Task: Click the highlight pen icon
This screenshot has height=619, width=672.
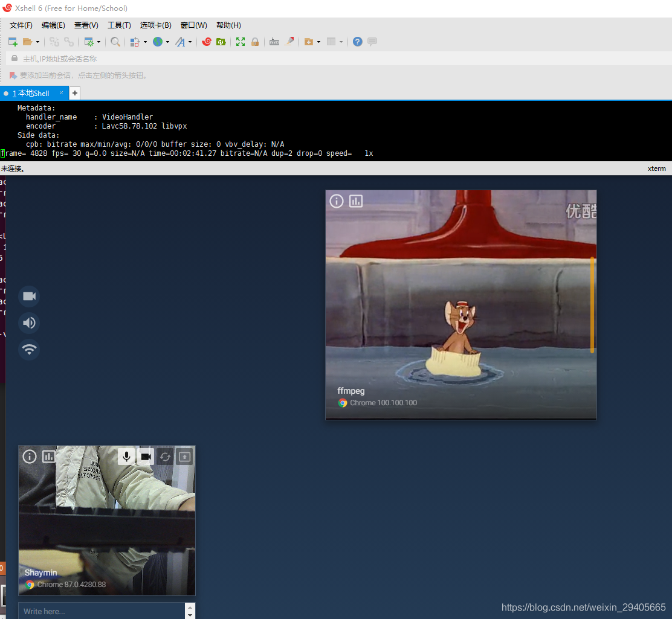Action: pos(289,42)
